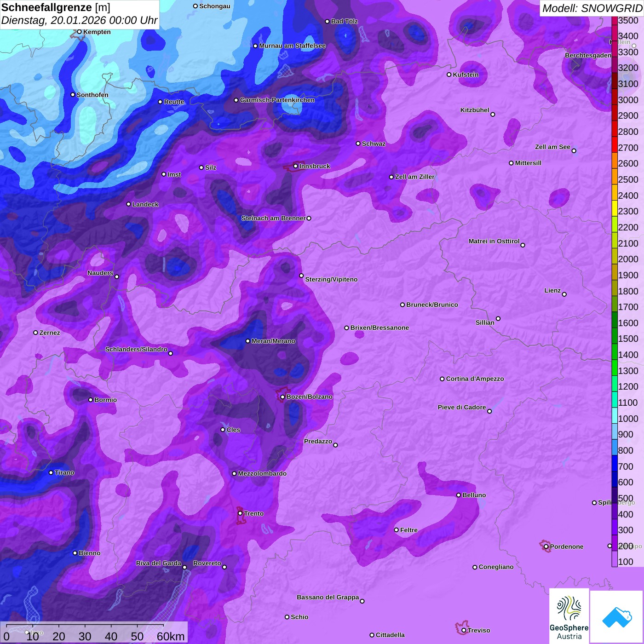Screen dimensions: 644x644
Task: Click the Sterzing/Vipiteno label
Action: [x=331, y=279]
